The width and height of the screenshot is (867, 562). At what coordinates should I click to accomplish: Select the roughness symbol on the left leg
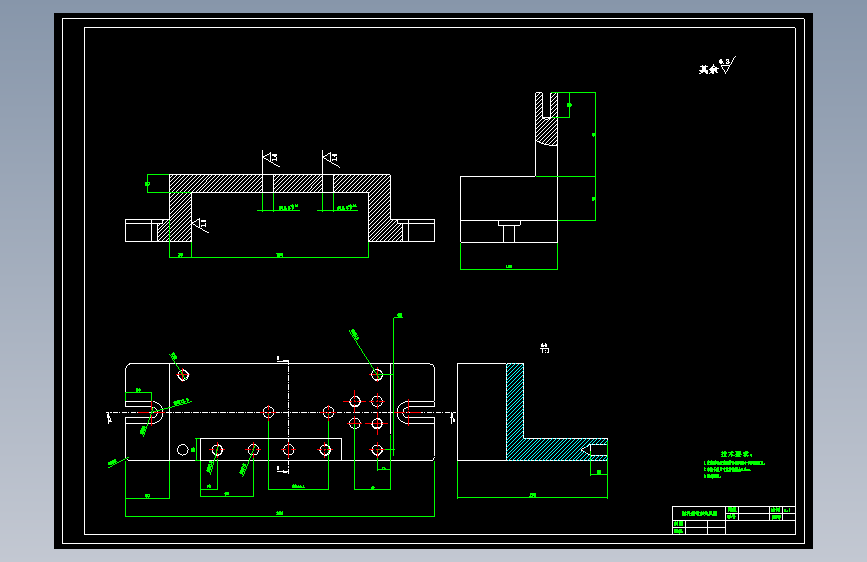pyautogui.click(x=200, y=225)
